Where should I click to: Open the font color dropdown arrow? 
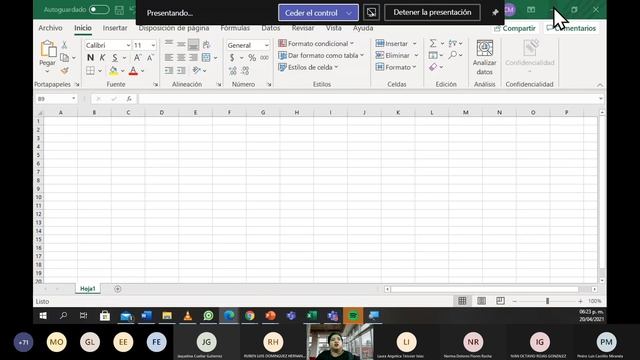pyautogui.click(x=142, y=71)
